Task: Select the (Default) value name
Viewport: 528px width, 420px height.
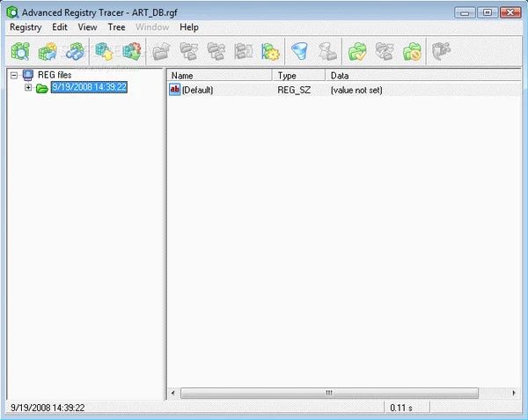Action: pos(197,91)
